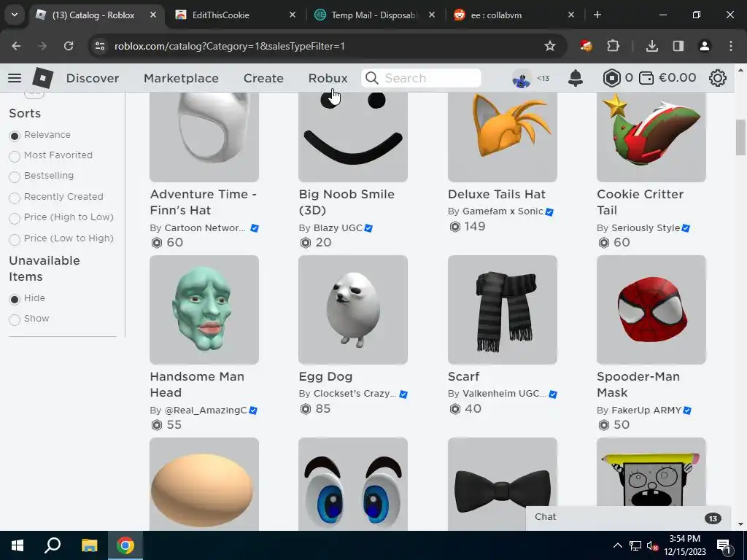Open the user avatar profile icon
Image resolution: width=747 pixels, height=560 pixels.
click(x=522, y=78)
